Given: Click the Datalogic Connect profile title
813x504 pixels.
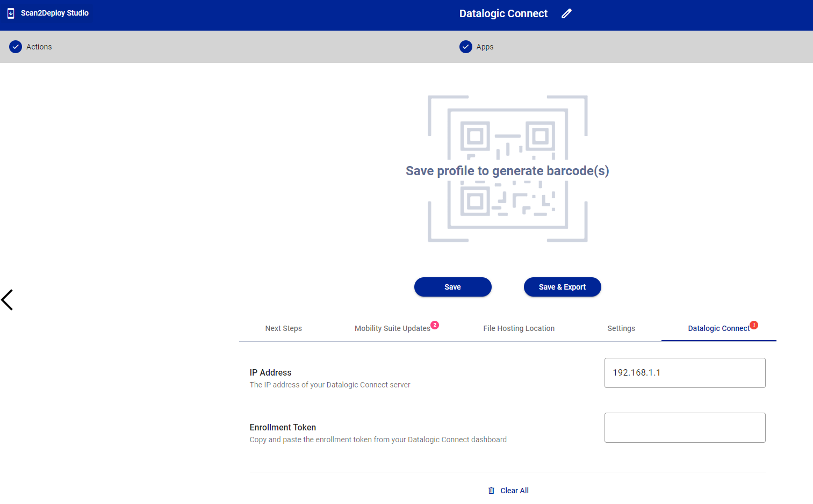Looking at the screenshot, I should pos(503,13).
